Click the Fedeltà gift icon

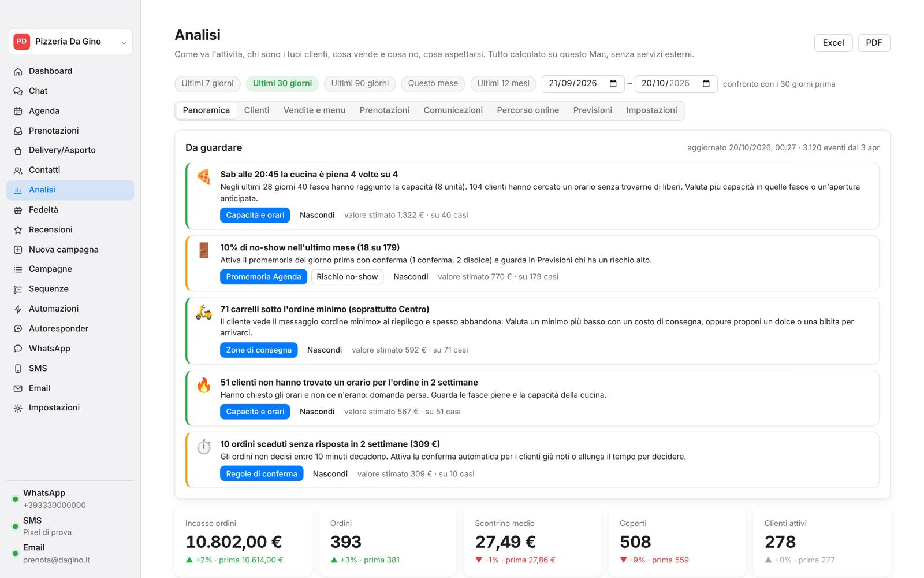(18, 210)
